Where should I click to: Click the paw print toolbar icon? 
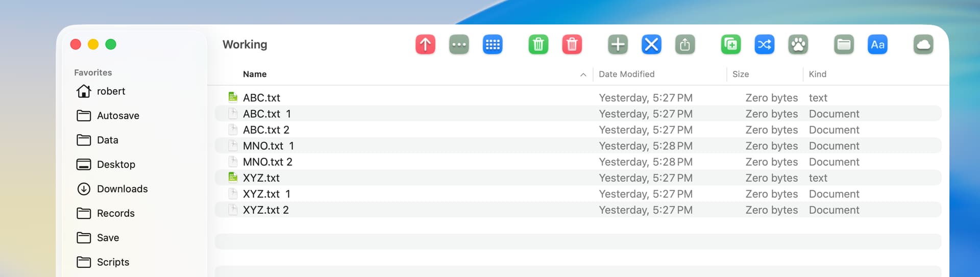coord(798,44)
